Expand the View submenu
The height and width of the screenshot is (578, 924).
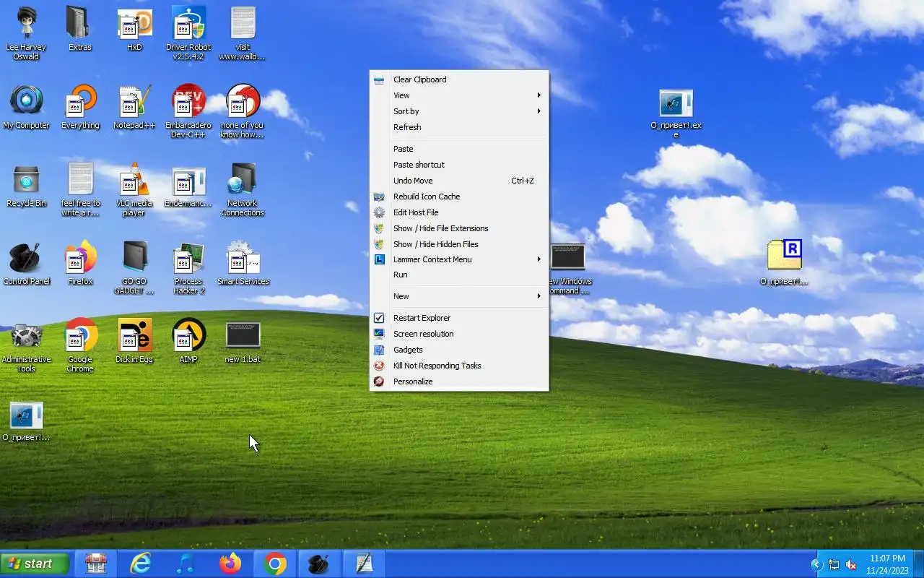click(x=459, y=95)
